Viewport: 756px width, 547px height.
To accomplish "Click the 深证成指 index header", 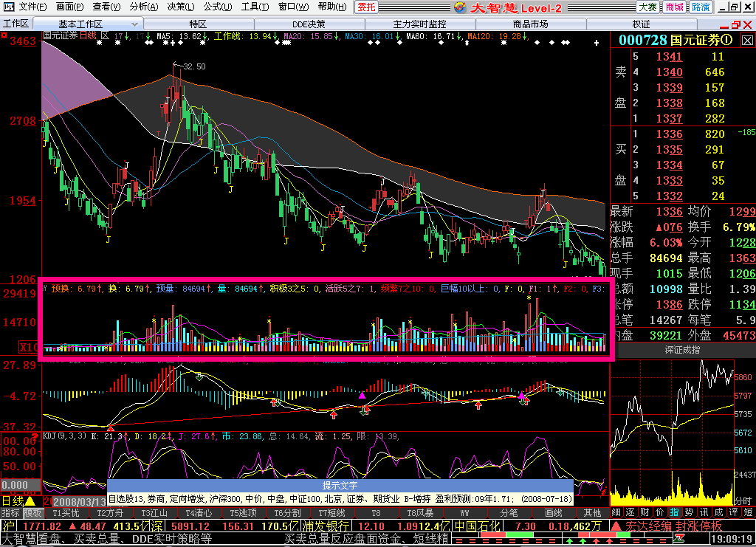I will [x=682, y=350].
